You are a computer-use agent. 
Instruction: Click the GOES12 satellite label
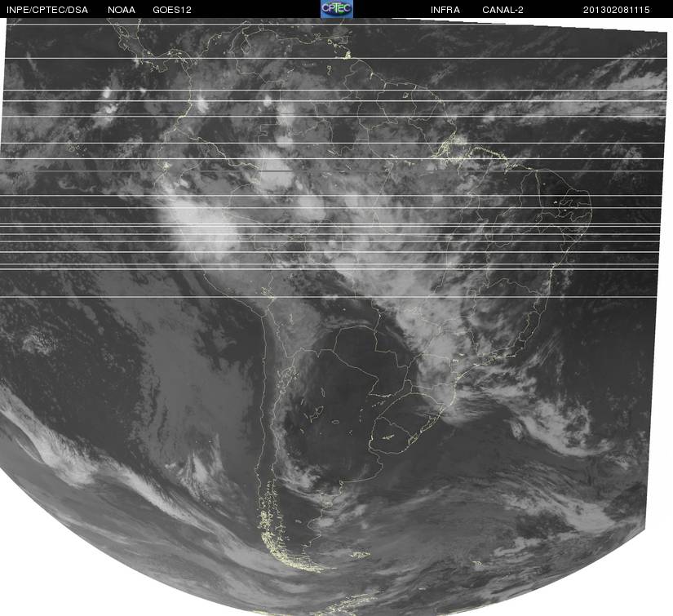click(x=172, y=10)
